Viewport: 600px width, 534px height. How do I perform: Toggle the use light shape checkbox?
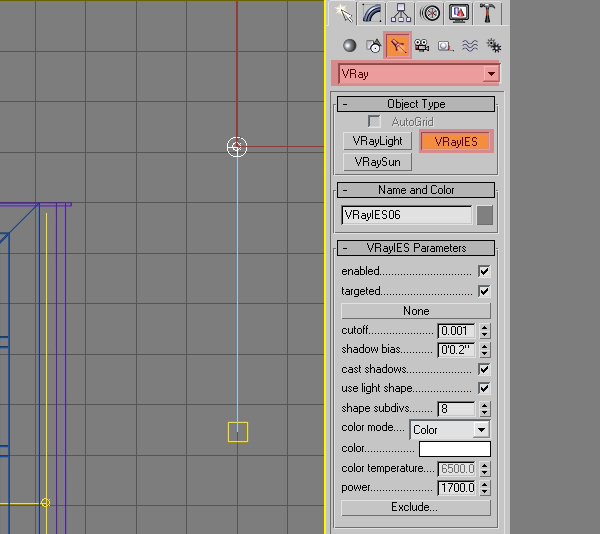pyautogui.click(x=484, y=388)
